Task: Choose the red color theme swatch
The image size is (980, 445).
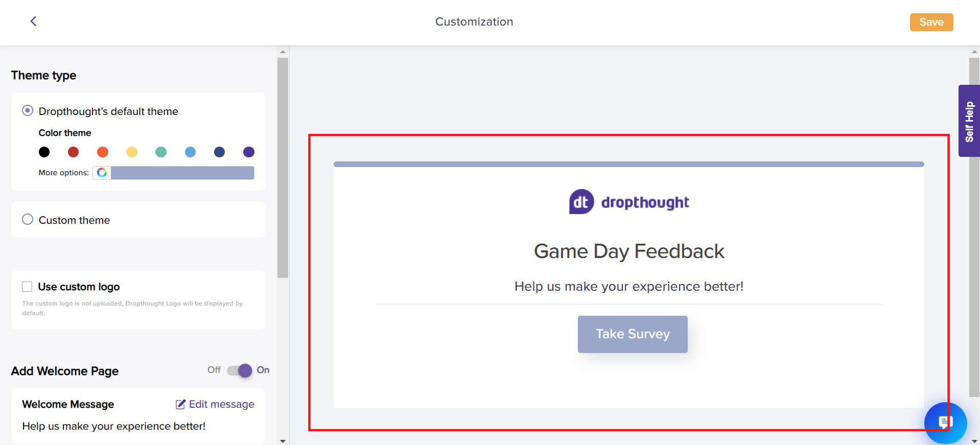Action: pyautogui.click(x=74, y=152)
